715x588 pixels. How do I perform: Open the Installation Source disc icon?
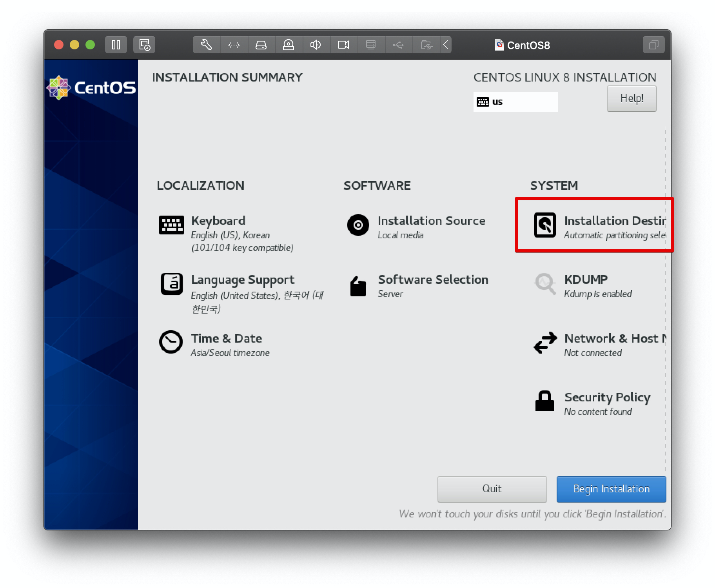[x=358, y=225]
